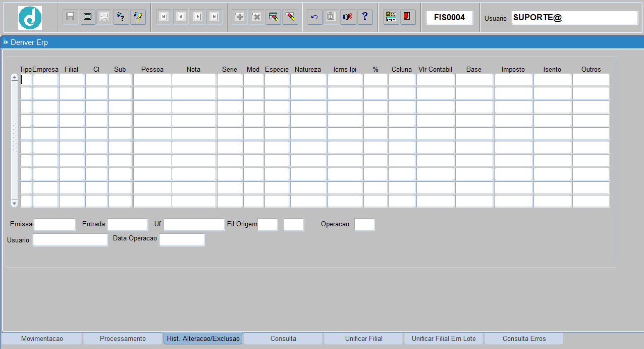Click the Execute Query lightning icon
Viewport: 644px width, 349px height.
click(x=138, y=17)
